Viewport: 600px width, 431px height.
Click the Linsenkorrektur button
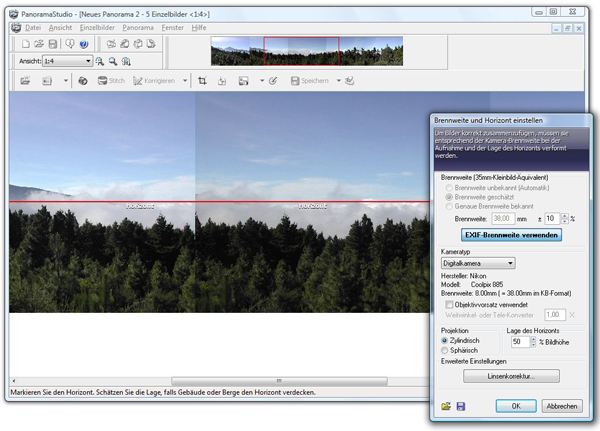pyautogui.click(x=511, y=377)
